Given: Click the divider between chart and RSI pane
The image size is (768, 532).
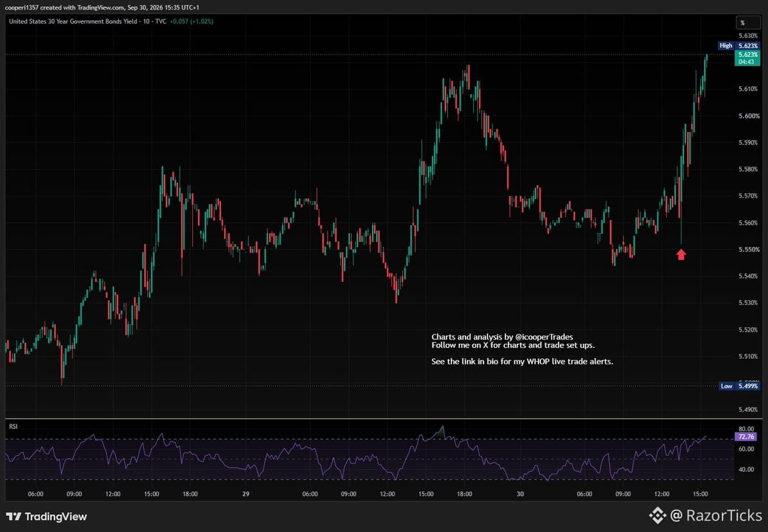Looking at the screenshot, I should pos(384,419).
